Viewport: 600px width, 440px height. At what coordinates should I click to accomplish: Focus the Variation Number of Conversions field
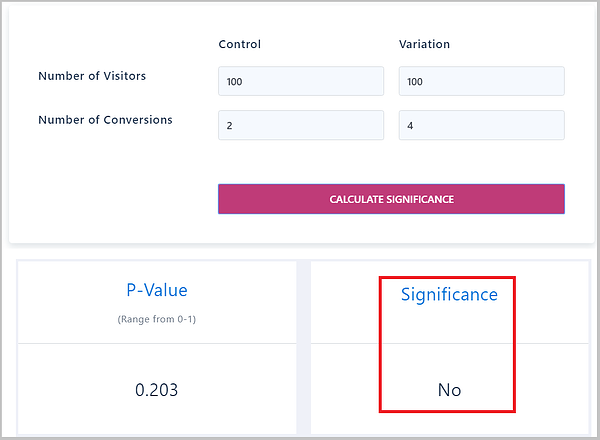point(481,125)
